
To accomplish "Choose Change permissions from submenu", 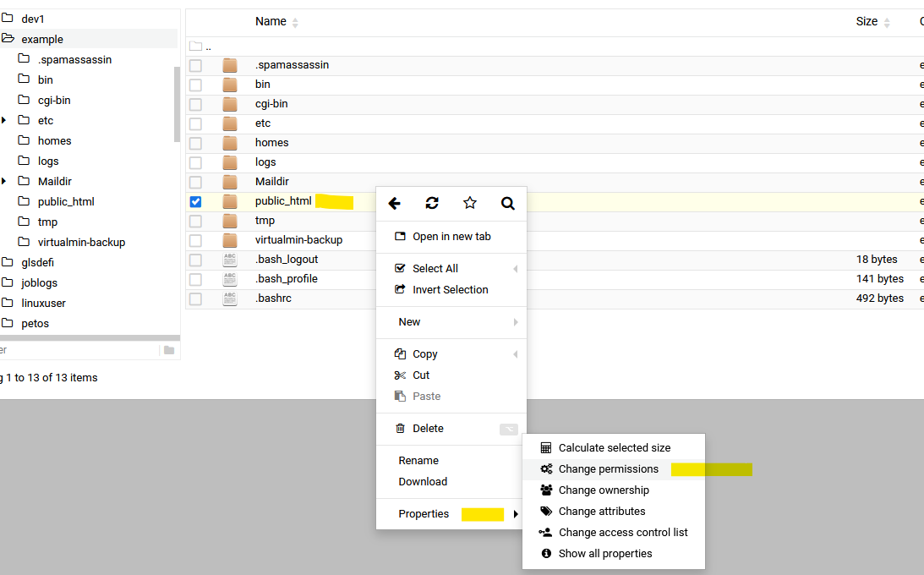I will (608, 469).
